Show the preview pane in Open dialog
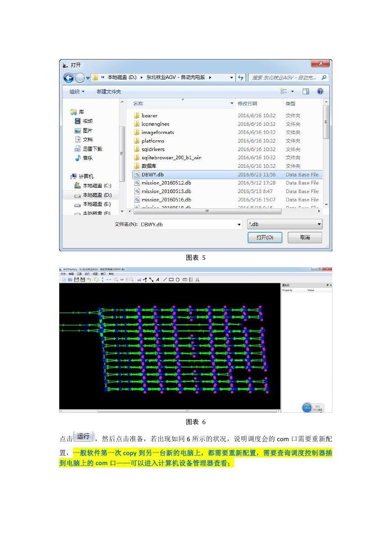The height and width of the screenshot is (554, 392). [306, 92]
